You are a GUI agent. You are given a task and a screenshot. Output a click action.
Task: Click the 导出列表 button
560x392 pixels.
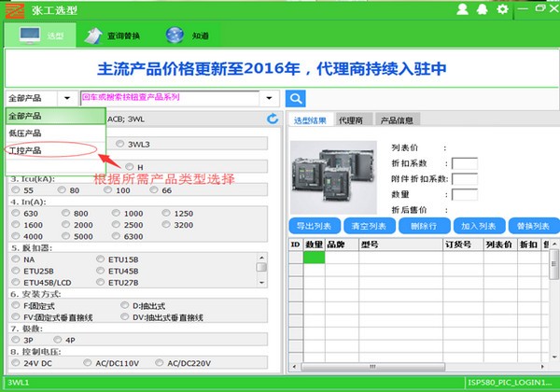pyautogui.click(x=314, y=226)
